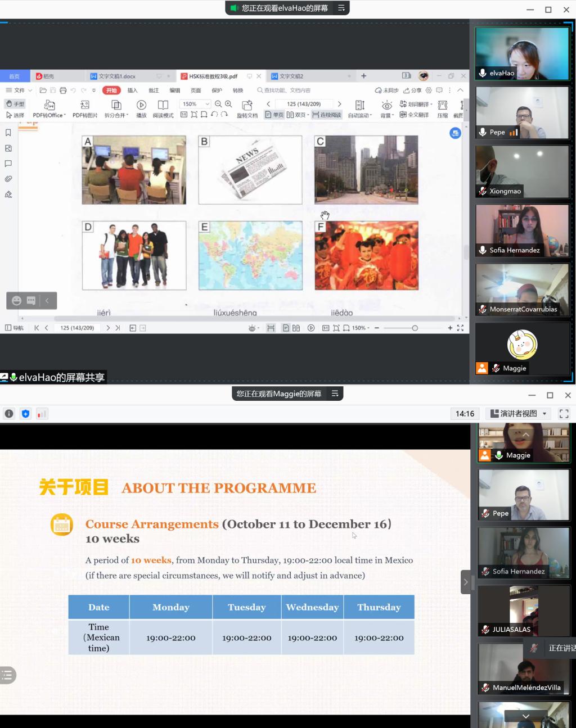Viewport: 576px width, 728px height.
Task: Open the thumbnail panel in WPS left sidebar
Action: [x=8, y=148]
